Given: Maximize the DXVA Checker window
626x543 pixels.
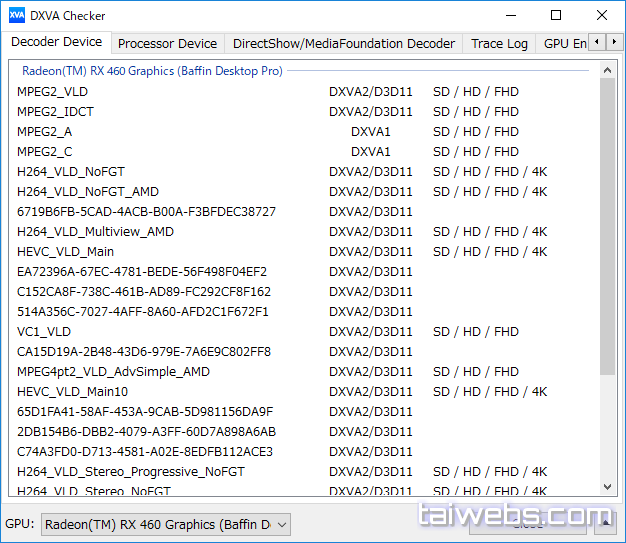Looking at the screenshot, I should click(x=556, y=16).
